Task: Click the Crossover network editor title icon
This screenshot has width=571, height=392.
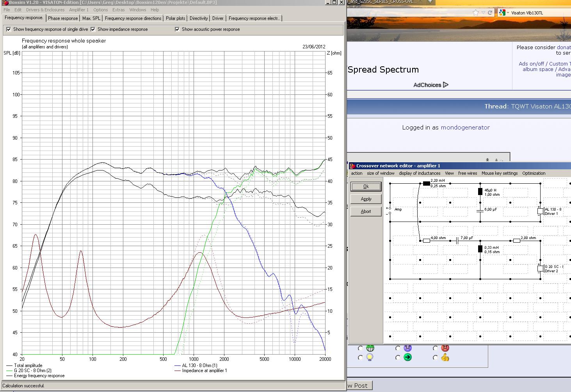Action: coord(352,166)
